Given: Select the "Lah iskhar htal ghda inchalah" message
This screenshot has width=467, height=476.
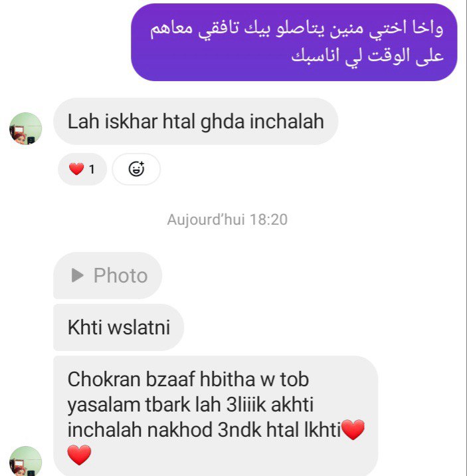Looking at the screenshot, I should tap(195, 122).
